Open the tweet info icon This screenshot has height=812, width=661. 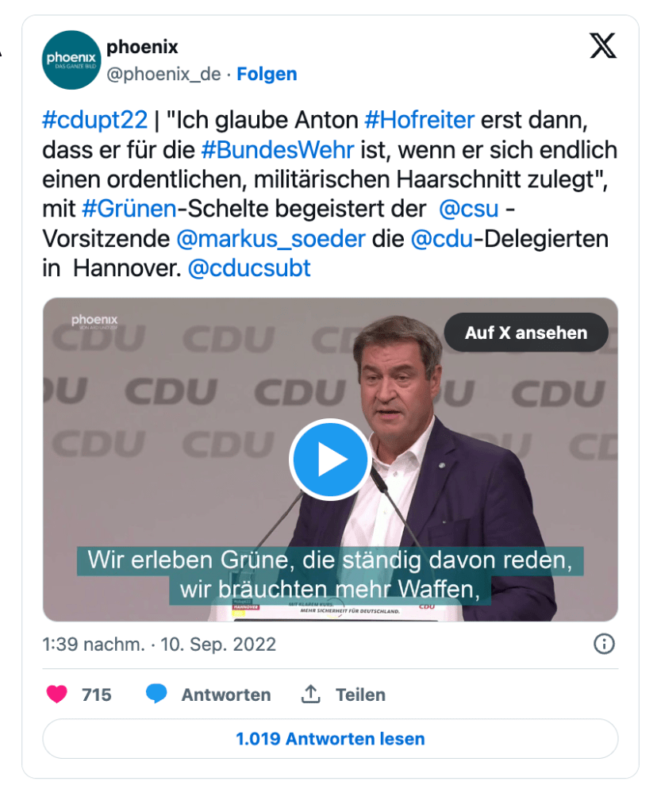(604, 645)
